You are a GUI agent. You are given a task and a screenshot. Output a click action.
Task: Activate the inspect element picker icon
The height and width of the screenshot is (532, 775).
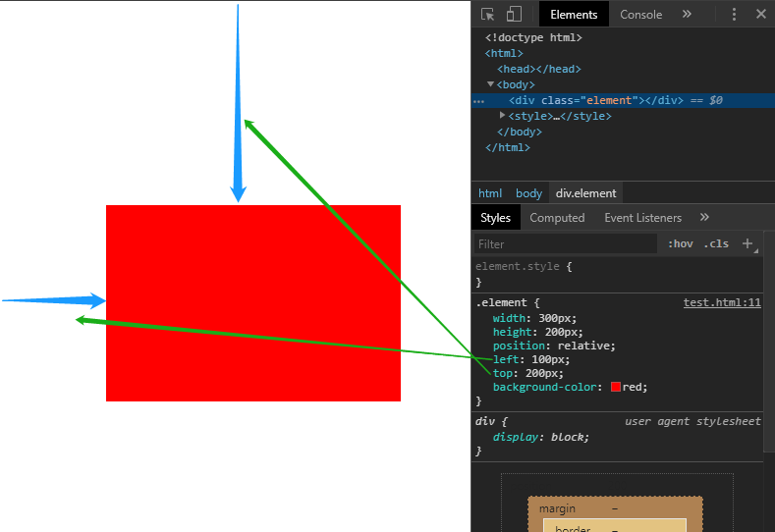click(487, 15)
